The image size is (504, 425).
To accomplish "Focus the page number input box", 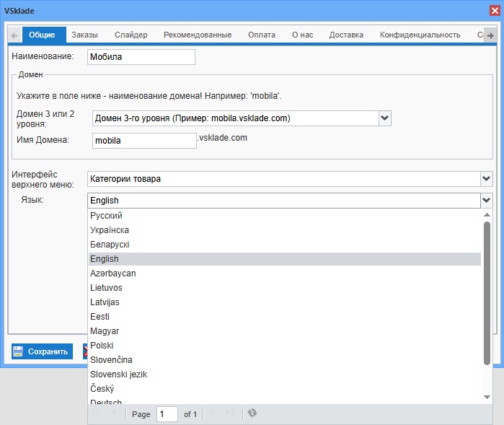I will pos(167,414).
